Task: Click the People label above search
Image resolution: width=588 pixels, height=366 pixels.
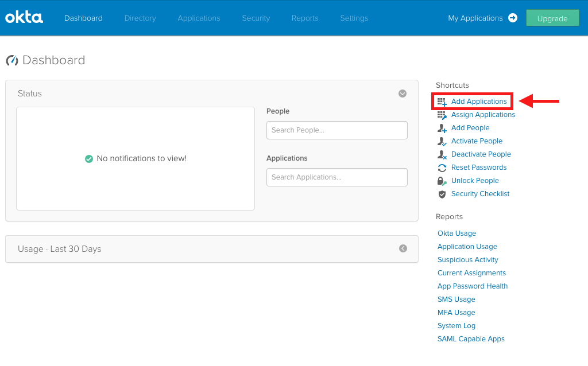Action: 278,111
